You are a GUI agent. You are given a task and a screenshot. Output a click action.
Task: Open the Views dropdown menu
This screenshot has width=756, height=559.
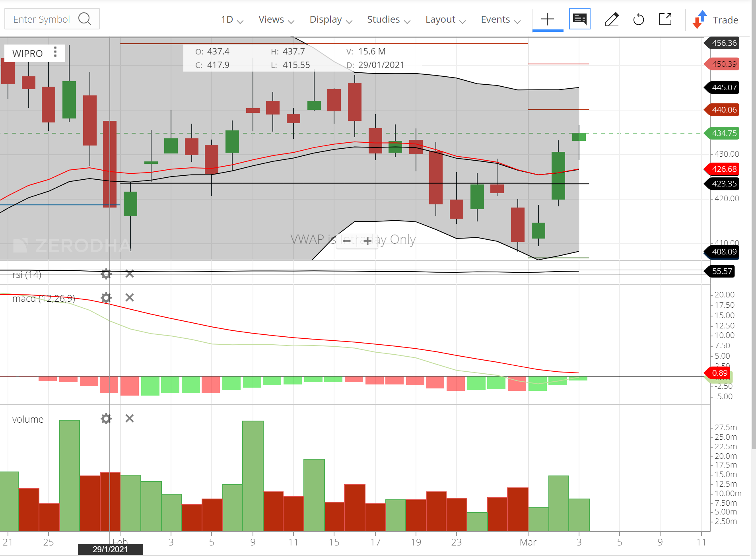point(276,19)
